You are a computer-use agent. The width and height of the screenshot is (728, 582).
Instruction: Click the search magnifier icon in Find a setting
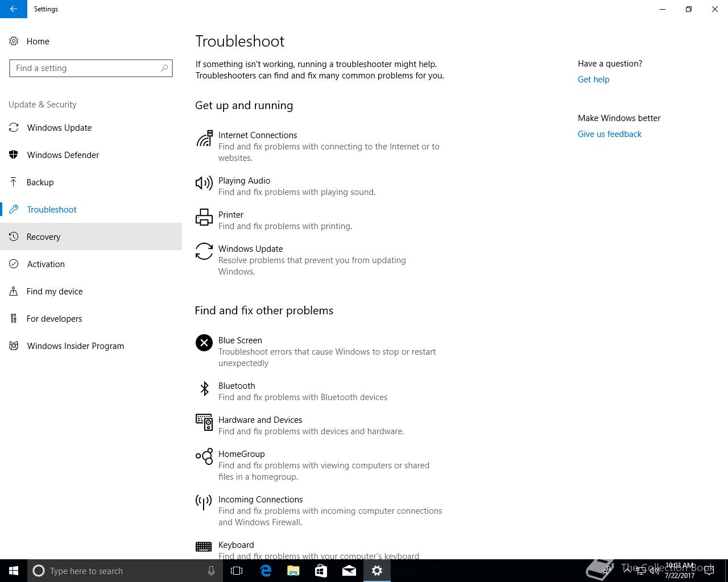[164, 68]
